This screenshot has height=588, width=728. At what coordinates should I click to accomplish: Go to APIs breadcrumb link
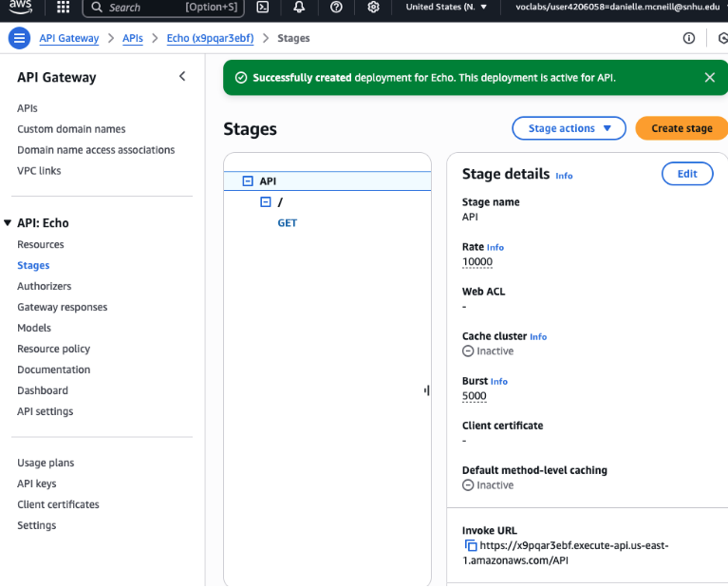(x=133, y=38)
